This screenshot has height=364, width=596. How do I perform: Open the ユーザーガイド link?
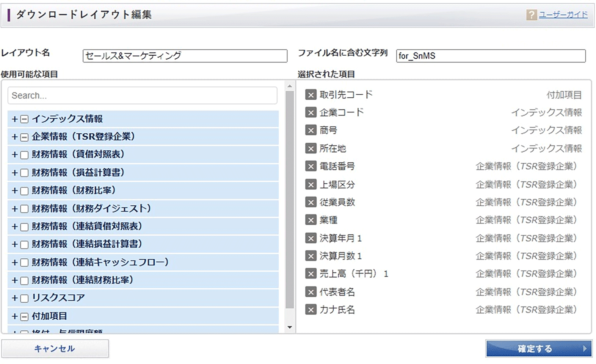click(563, 15)
